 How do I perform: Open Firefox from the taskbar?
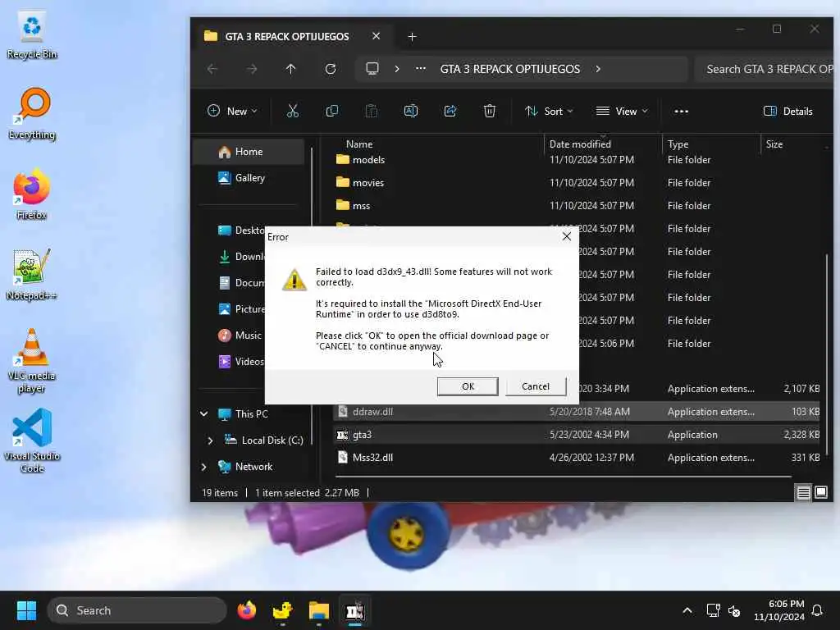click(246, 610)
